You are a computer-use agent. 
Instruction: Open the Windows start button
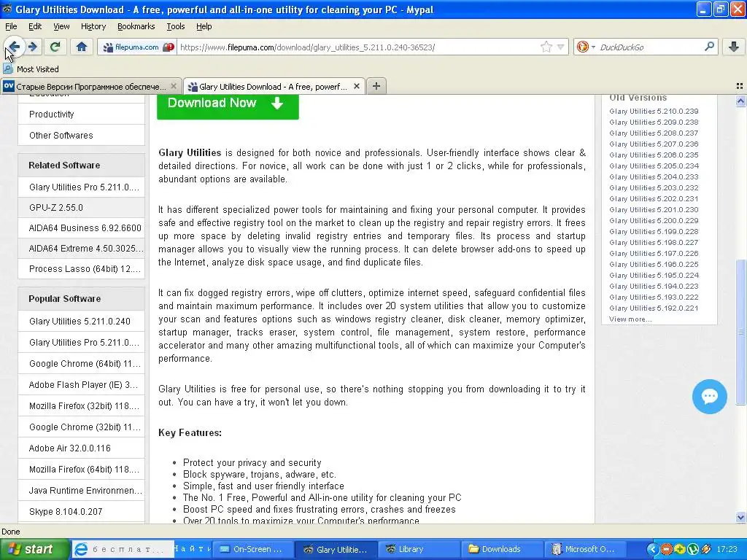tap(34, 550)
